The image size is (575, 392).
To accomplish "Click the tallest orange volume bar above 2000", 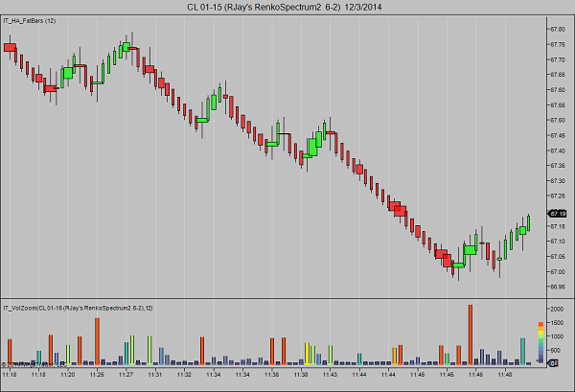I will pyautogui.click(x=471, y=334).
